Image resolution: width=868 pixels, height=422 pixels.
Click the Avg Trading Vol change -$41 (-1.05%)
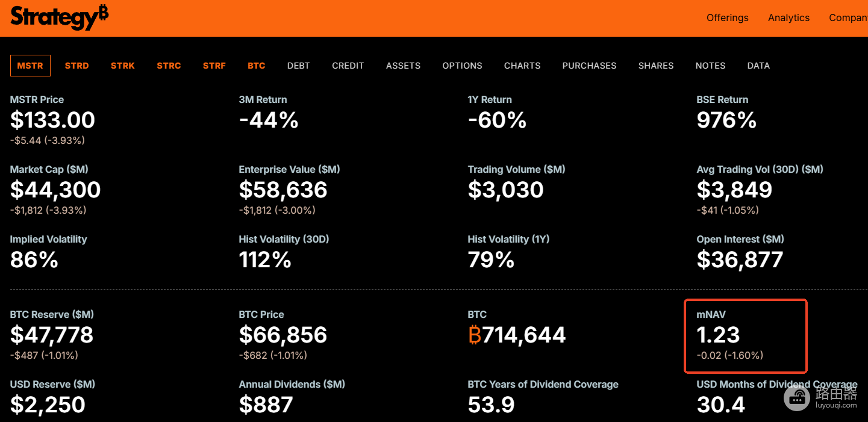pyautogui.click(x=728, y=210)
